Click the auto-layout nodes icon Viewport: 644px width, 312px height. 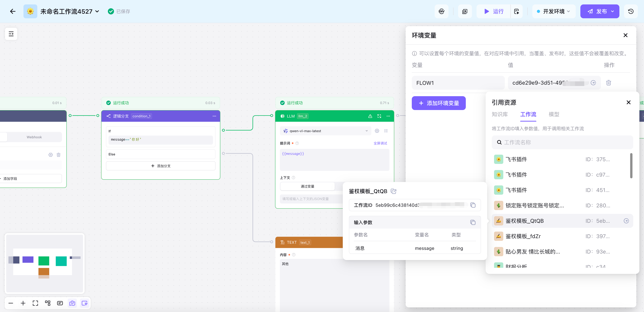click(47, 303)
